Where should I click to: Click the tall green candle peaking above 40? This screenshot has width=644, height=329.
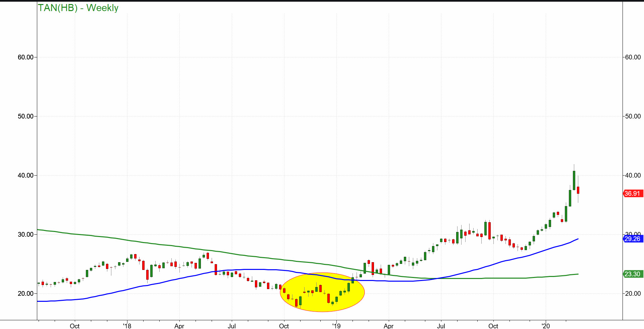tap(574, 180)
